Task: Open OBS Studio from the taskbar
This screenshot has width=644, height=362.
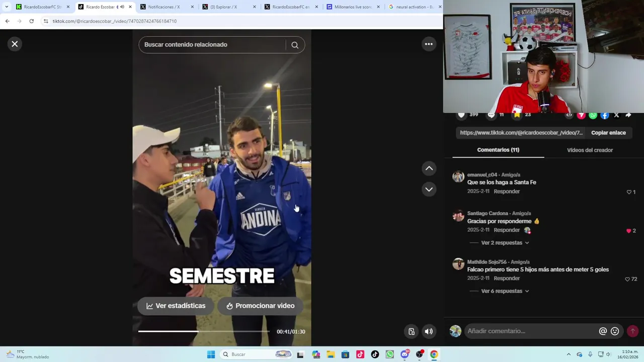Action: 420,354
